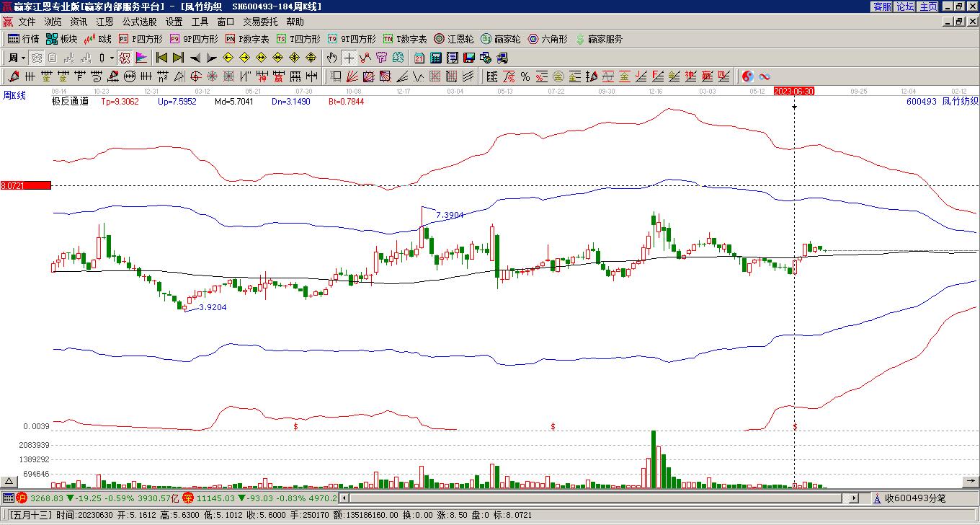Click the calculator icon in toolbar
This screenshot has height=525, width=980.
(435, 58)
